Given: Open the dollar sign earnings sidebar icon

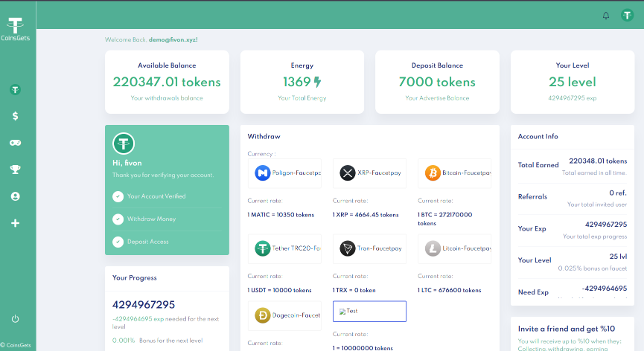Looking at the screenshot, I should click(15, 116).
